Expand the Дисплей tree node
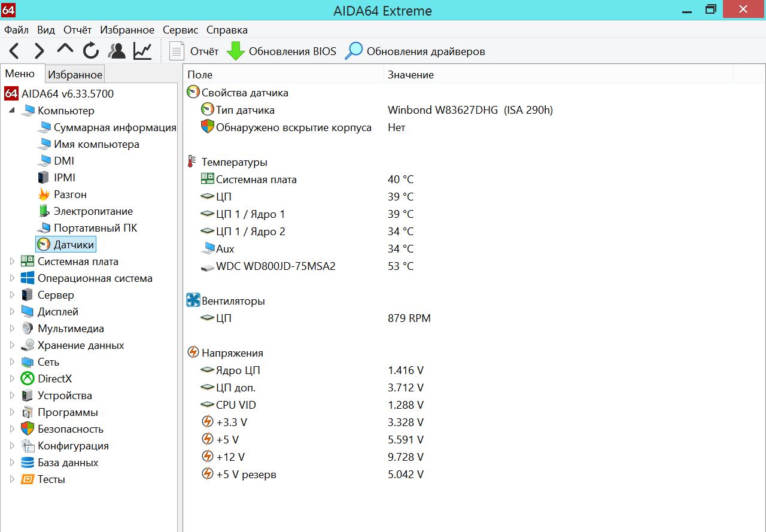 12,312
